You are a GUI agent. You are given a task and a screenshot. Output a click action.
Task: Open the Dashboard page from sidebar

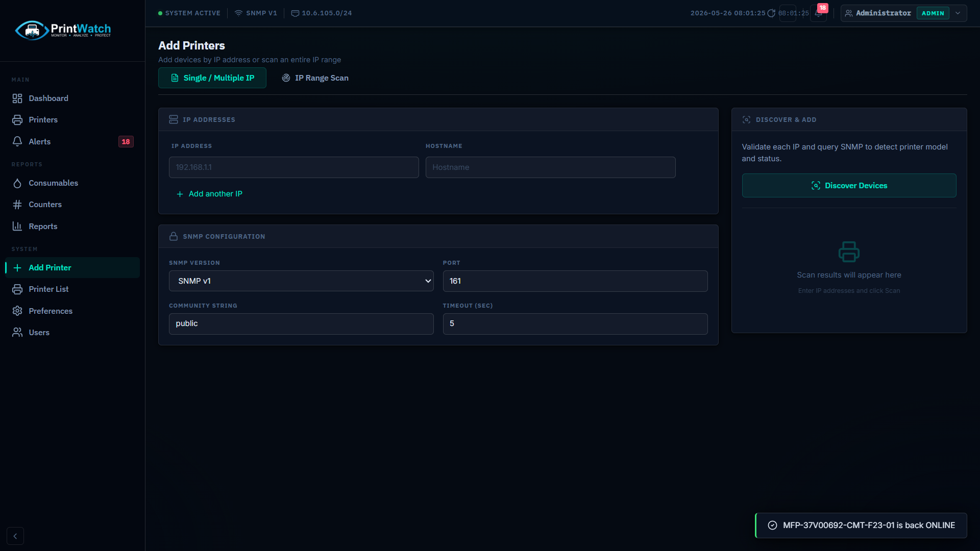(x=72, y=98)
